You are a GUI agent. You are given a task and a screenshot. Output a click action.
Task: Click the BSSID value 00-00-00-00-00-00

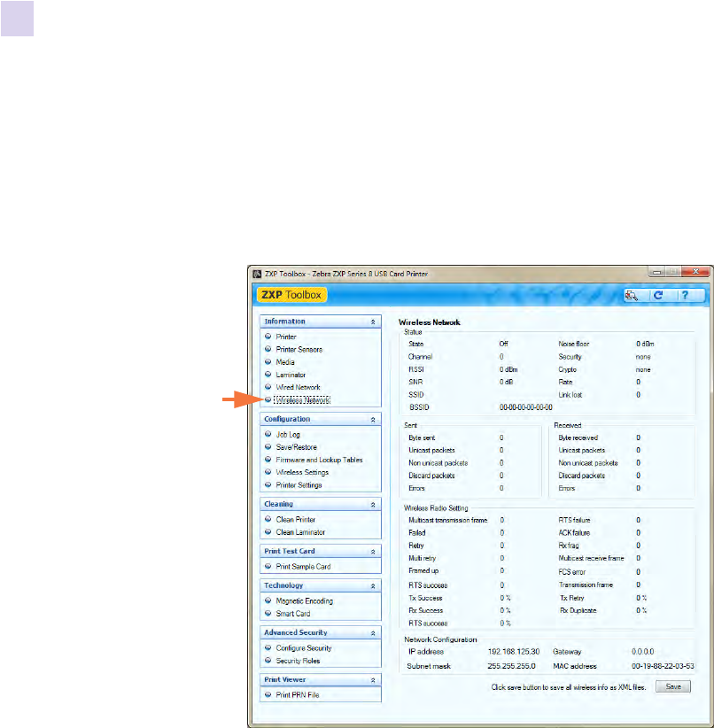[x=526, y=407]
